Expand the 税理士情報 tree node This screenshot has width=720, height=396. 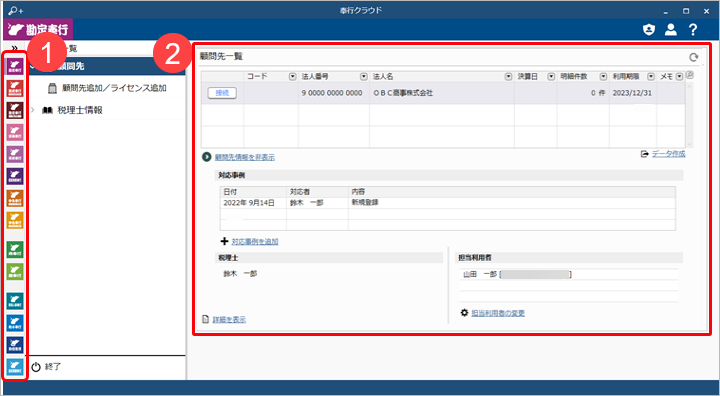point(32,110)
